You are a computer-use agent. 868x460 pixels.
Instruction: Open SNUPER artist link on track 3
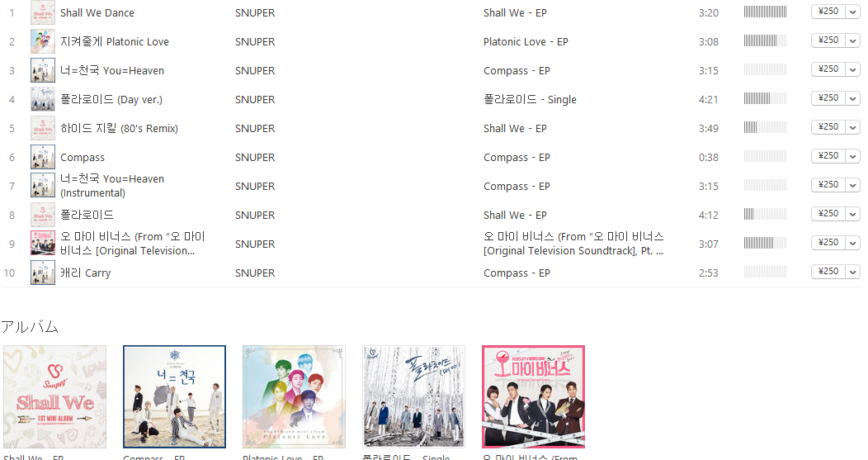(255, 71)
